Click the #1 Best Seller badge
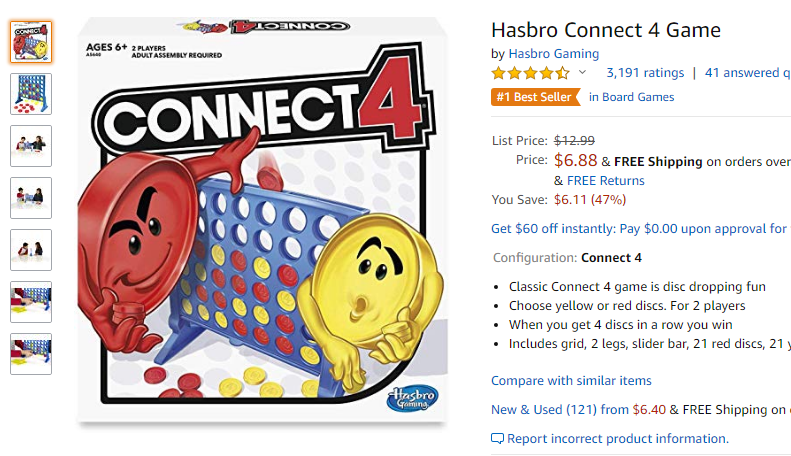 pyautogui.click(x=535, y=97)
